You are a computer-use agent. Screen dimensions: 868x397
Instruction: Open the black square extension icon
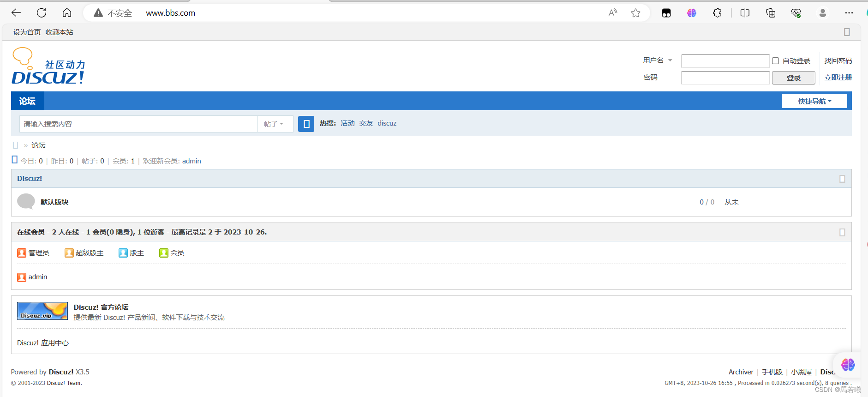tap(666, 13)
